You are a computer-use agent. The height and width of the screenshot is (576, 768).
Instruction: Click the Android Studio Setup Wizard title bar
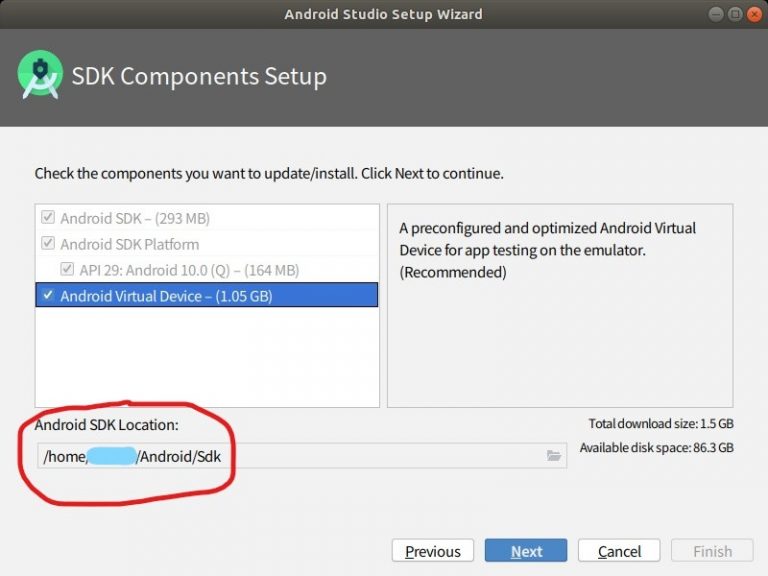383,14
